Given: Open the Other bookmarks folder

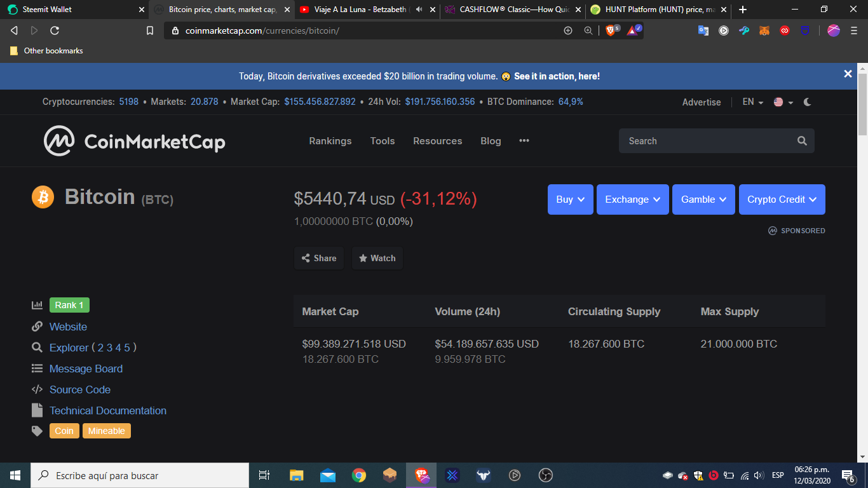Looking at the screenshot, I should [46, 51].
